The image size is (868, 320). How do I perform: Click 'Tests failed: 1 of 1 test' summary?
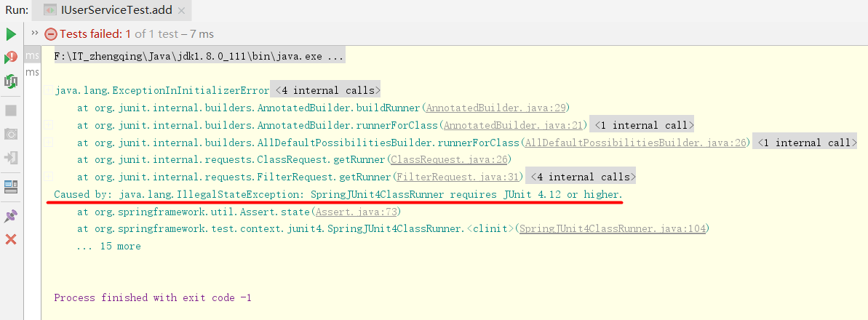tap(119, 34)
